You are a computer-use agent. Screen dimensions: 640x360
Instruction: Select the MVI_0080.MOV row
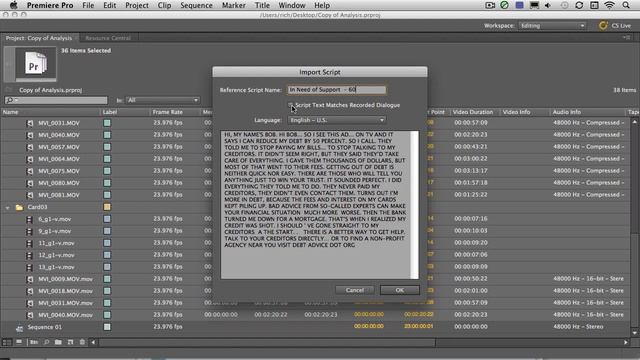315,183
